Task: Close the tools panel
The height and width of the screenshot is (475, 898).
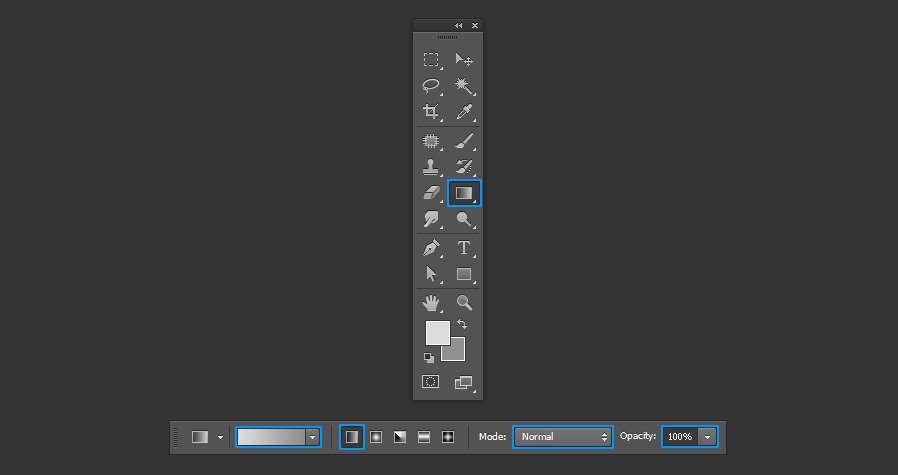Action: pos(475,25)
